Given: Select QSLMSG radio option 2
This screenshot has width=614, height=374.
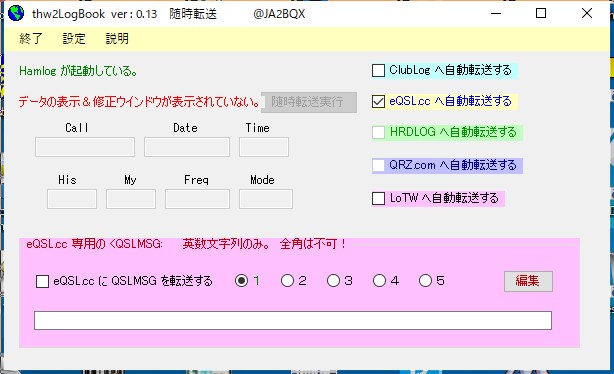Looking at the screenshot, I should [x=287, y=280].
